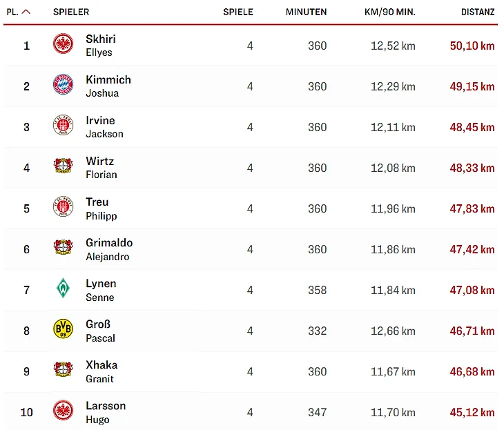Sort table by SPIELE column header
504x430 pixels.
click(x=238, y=12)
